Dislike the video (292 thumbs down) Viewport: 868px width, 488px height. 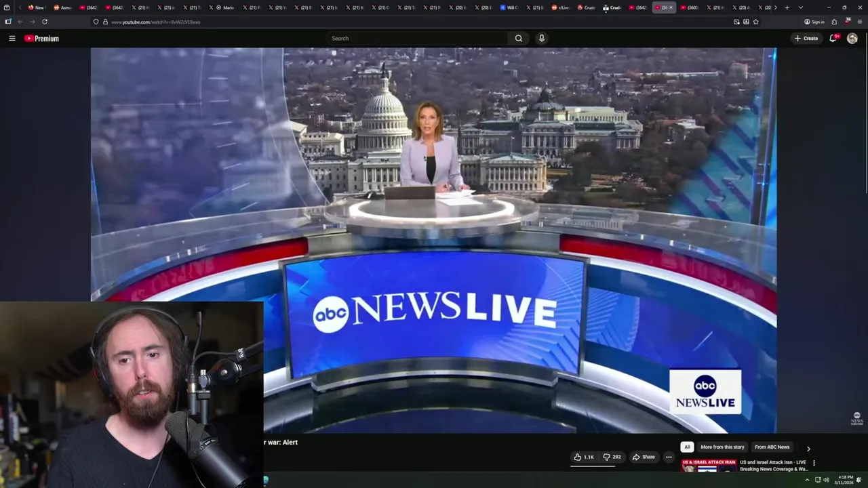click(x=612, y=457)
